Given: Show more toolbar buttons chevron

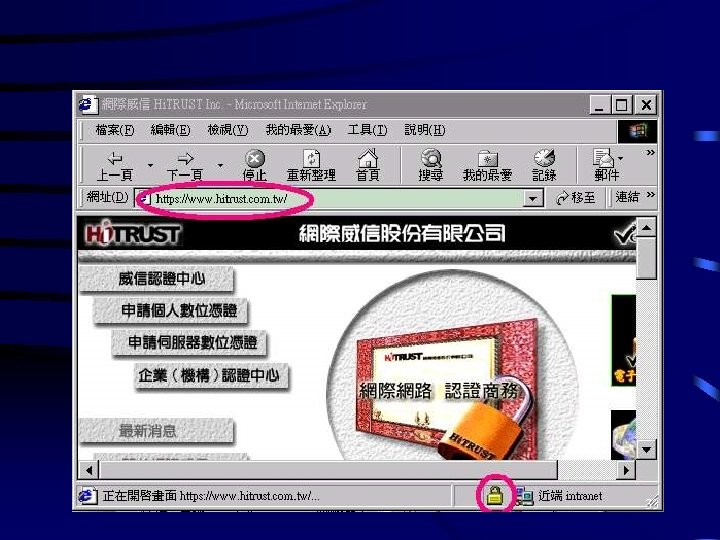Looking at the screenshot, I should coord(650,152).
